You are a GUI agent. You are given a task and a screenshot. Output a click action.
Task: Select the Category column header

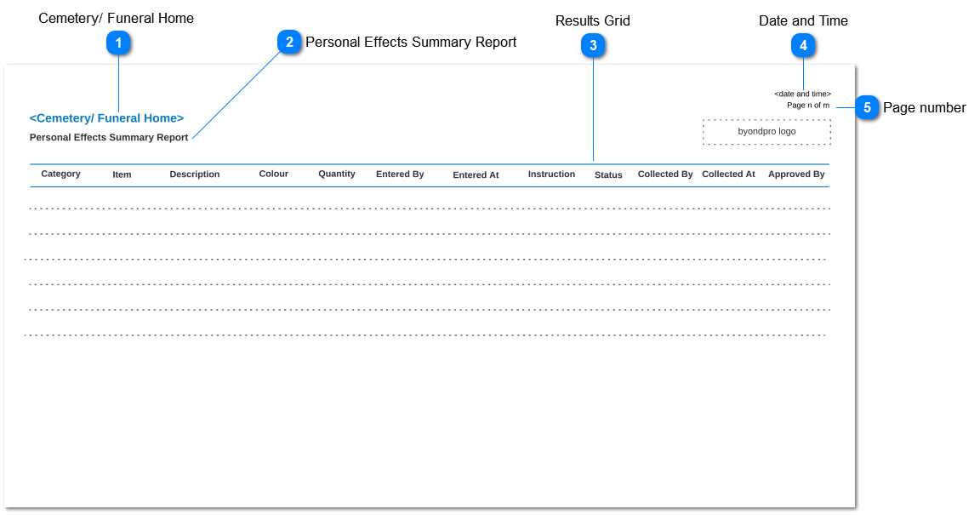pos(60,174)
